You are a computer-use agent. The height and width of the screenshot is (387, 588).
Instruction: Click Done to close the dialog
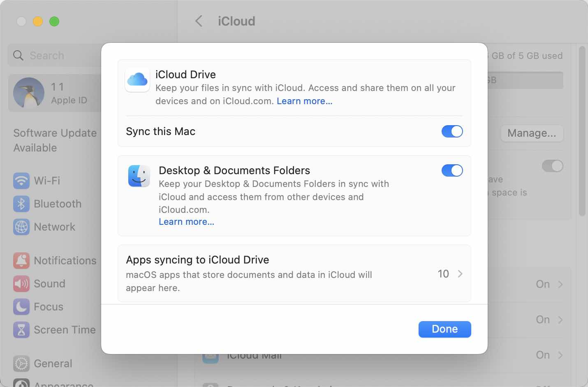[444, 329]
